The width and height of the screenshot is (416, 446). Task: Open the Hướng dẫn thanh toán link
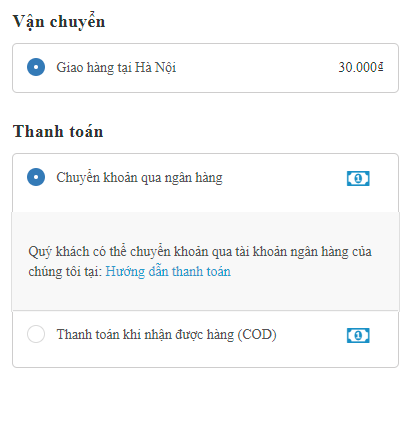(x=168, y=271)
